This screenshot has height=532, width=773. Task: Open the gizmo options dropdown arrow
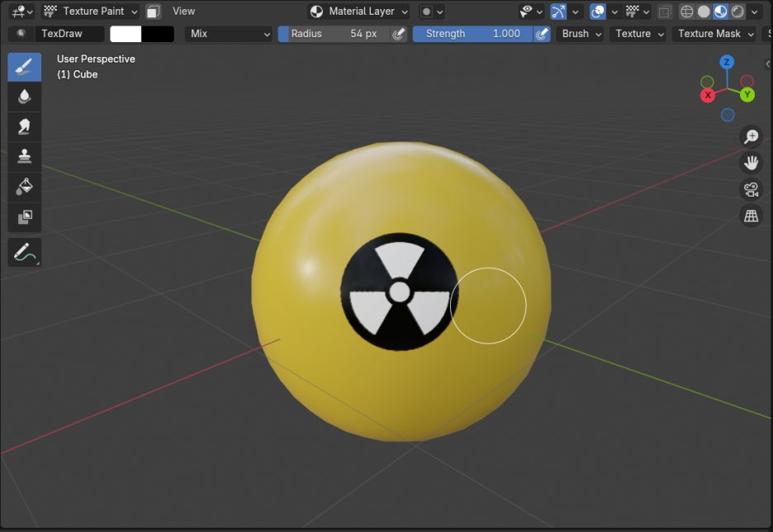tap(575, 12)
